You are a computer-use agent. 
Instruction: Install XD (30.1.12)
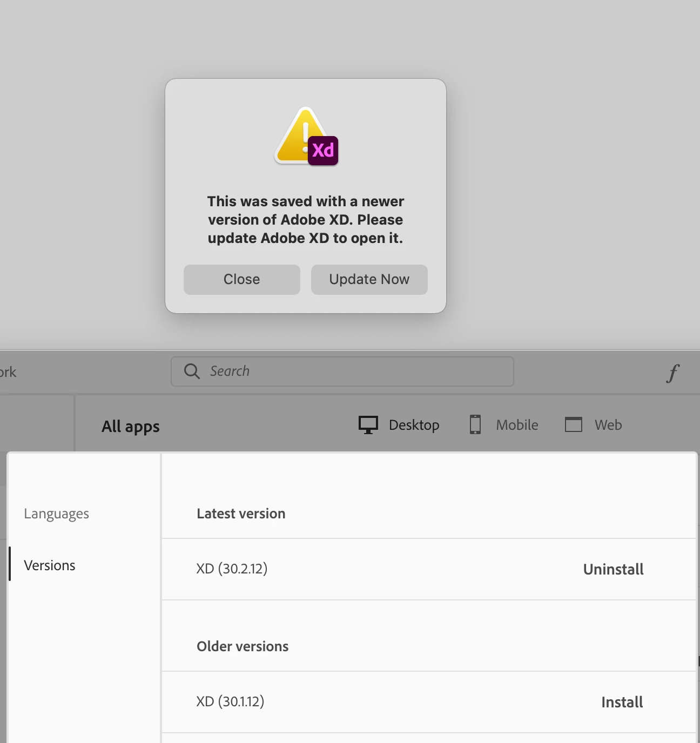click(622, 702)
